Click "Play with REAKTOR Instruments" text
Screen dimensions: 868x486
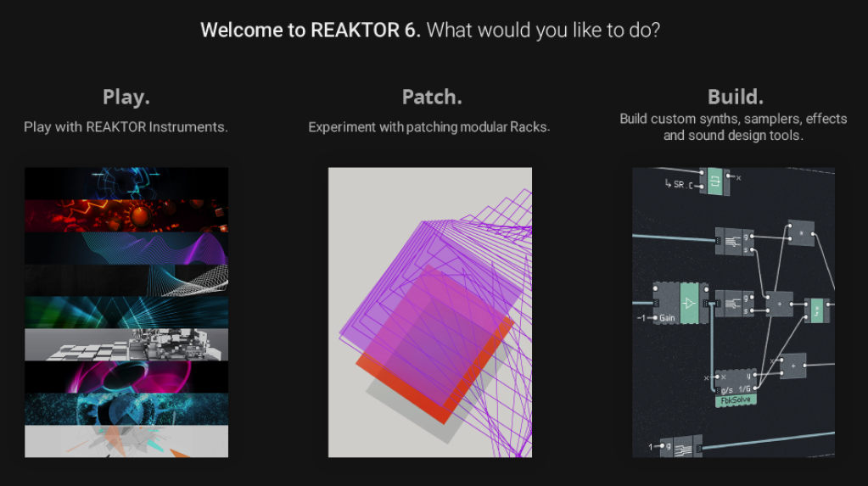click(x=126, y=127)
